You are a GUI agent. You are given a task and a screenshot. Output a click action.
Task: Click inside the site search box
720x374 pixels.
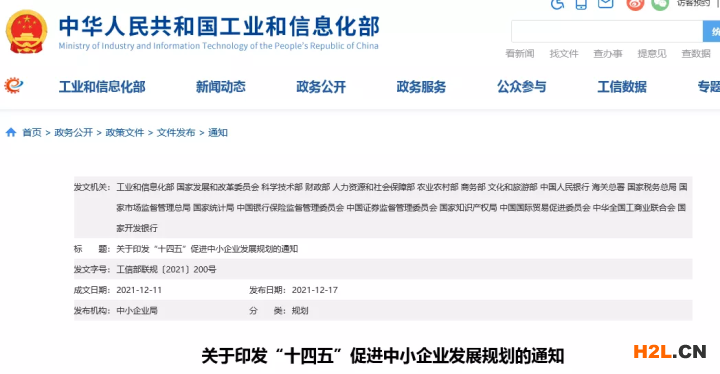click(607, 31)
